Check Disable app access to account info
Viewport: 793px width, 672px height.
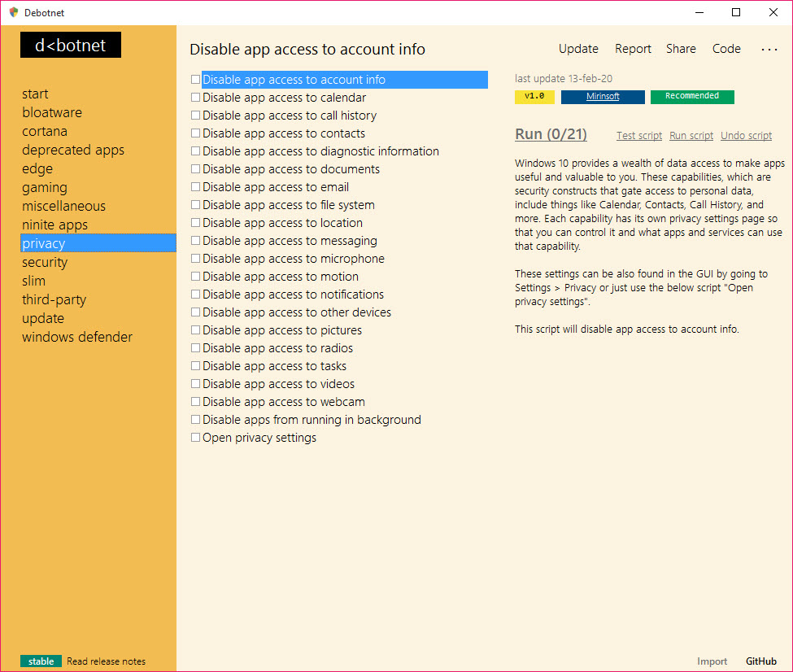tap(195, 80)
